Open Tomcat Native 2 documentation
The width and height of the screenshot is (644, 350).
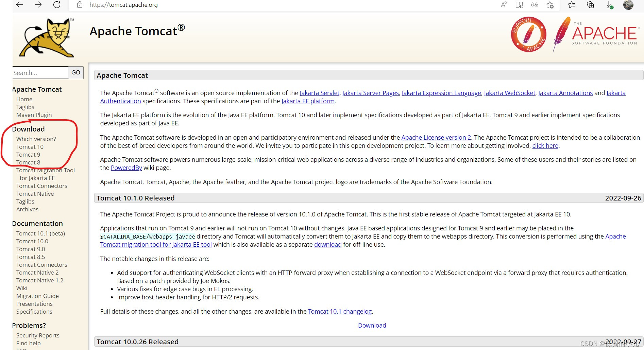point(37,273)
